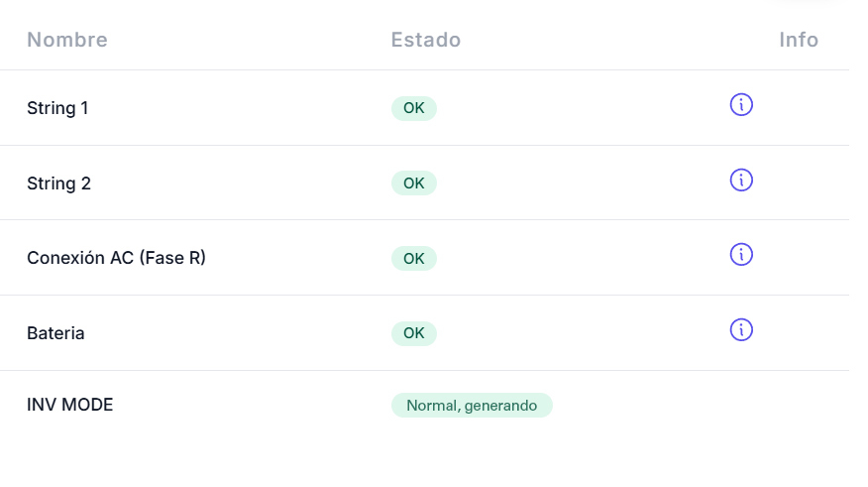Screen dimensions: 868x487
Task: Click the 'Normal, generando' status badge
Action: [x=471, y=406]
